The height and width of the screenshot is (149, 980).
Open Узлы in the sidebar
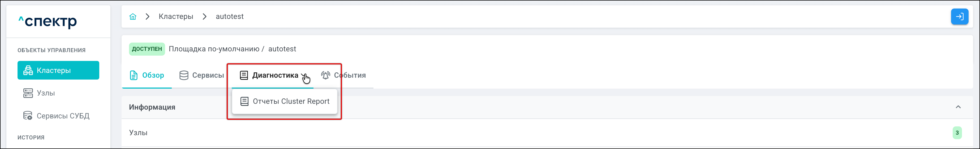(46, 93)
